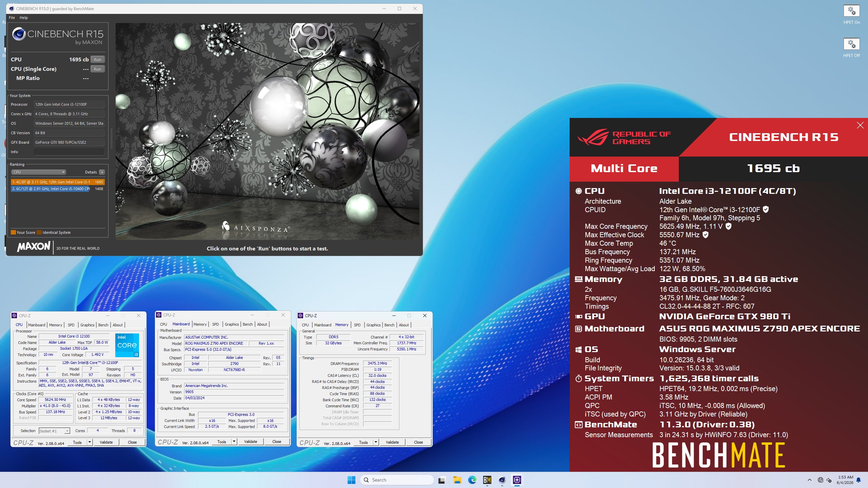The image size is (868, 488).
Task: Click Close in Memory CPU-Z window
Action: pos(418,443)
